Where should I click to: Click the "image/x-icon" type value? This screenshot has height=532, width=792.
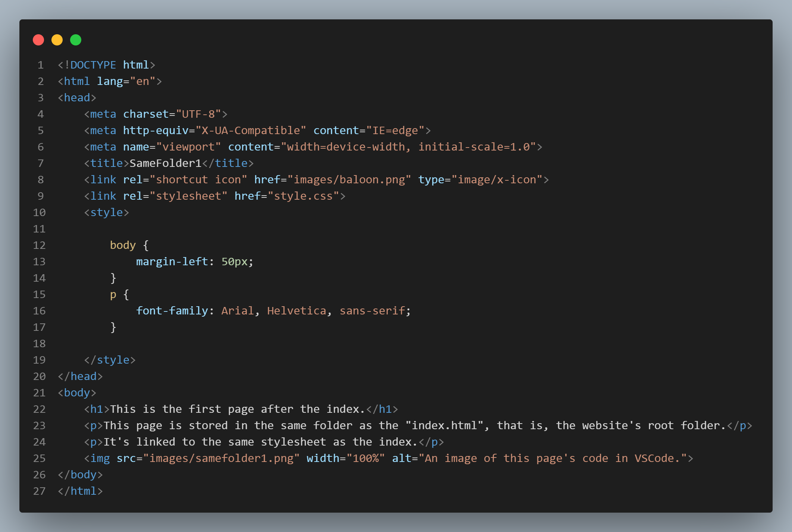497,180
